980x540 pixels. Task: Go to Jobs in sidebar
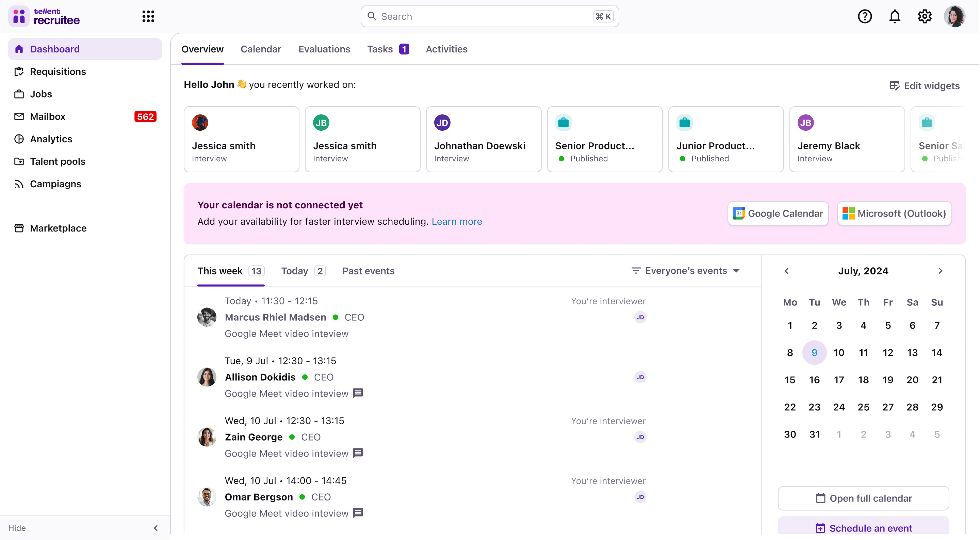85,94
